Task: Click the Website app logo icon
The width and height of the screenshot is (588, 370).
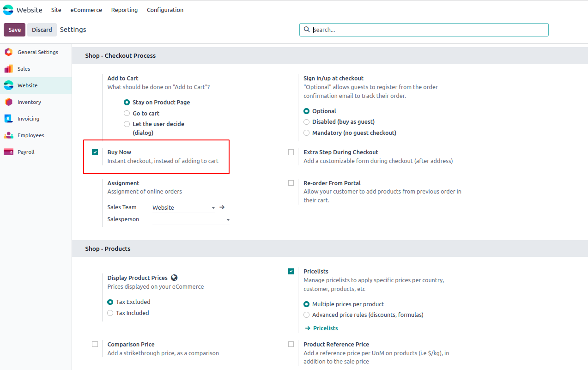Action: pyautogui.click(x=8, y=10)
